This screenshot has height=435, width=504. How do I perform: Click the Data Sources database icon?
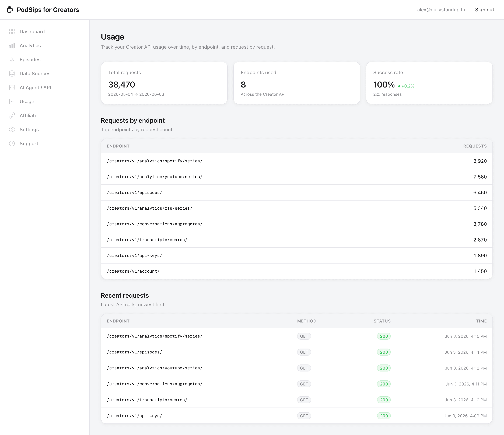tap(12, 73)
